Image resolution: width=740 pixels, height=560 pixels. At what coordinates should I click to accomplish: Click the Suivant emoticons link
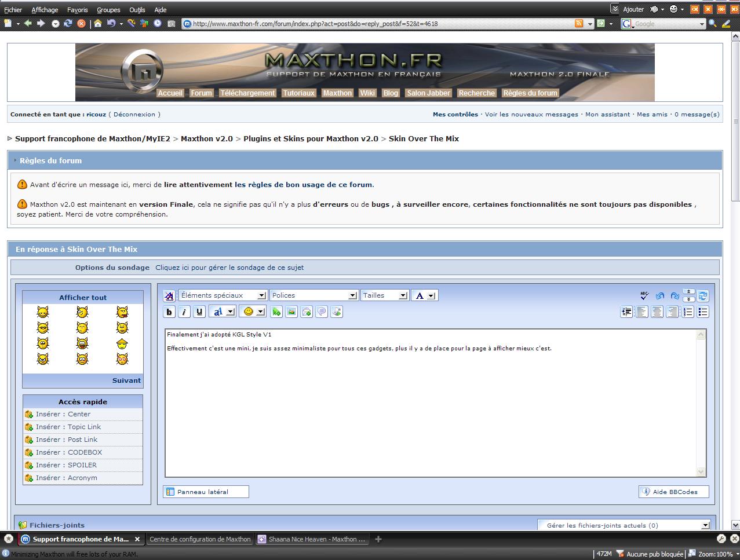tap(126, 380)
